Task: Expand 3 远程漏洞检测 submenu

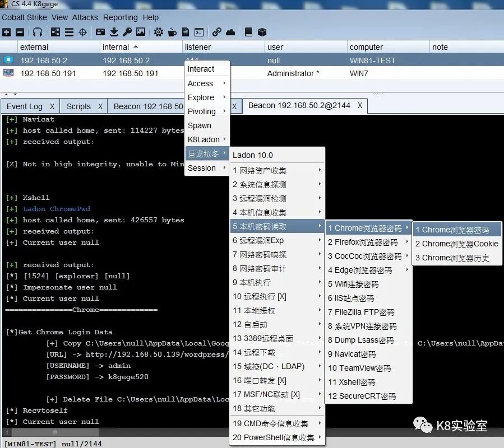Action: (x=277, y=198)
